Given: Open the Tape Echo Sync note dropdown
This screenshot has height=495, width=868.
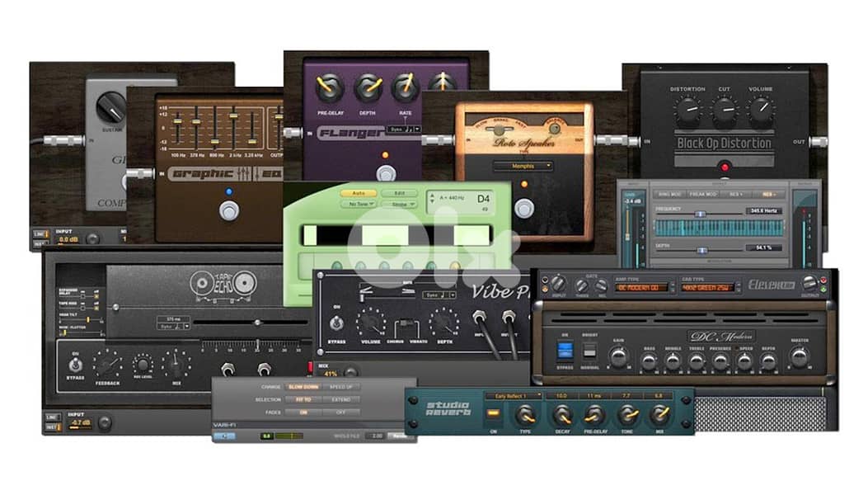Looking at the screenshot, I should coord(175,327).
